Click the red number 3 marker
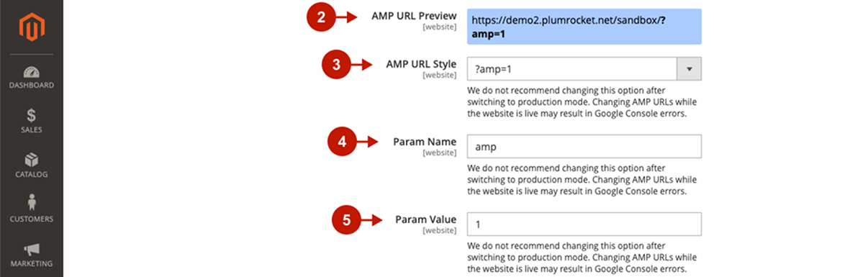Viewport: 868px width, 277px height. [336, 65]
